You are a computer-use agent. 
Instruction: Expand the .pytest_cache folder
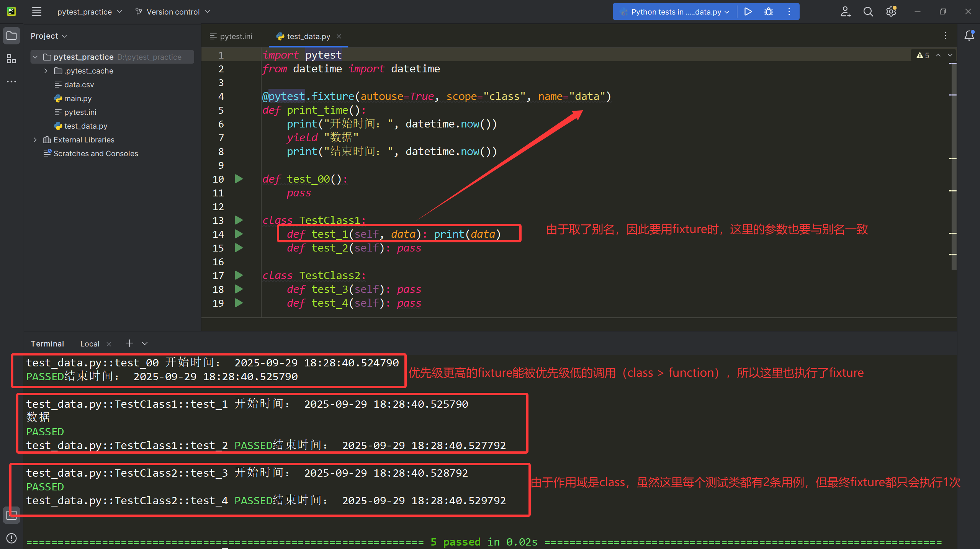[46, 71]
